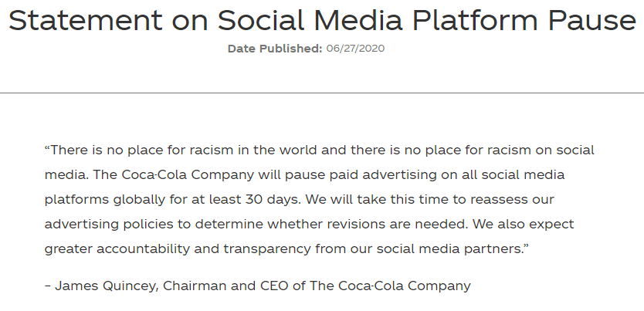Viewport: 644px width, 311px height.
Task: Click the "Date Published:" label
Action: pyautogui.click(x=274, y=49)
